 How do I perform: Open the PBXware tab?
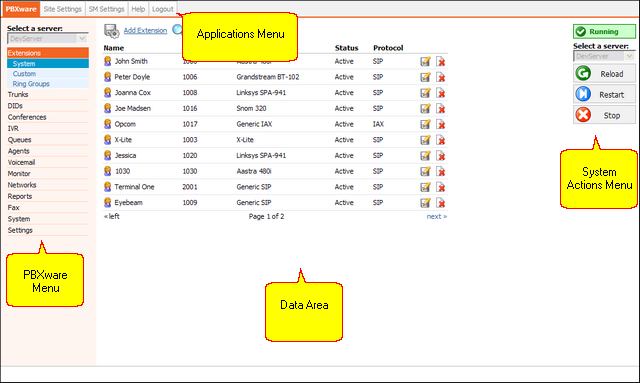pyautogui.click(x=21, y=9)
